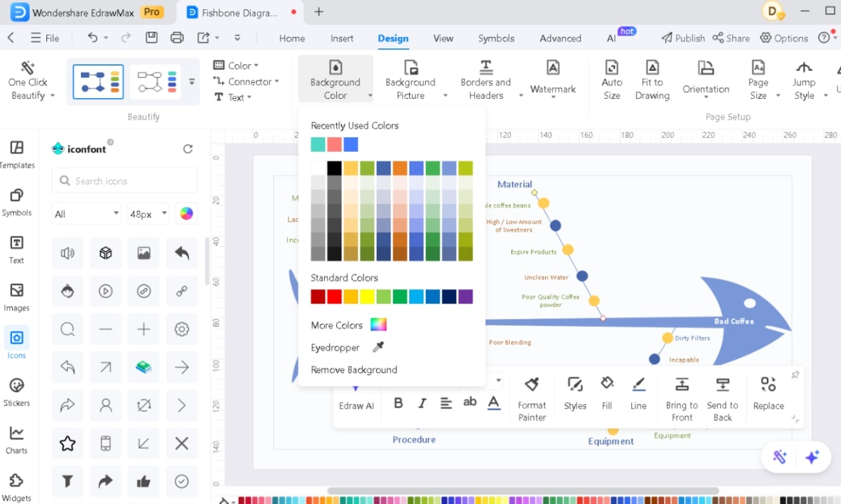Click Remove Background option
Image resolution: width=841 pixels, height=504 pixels.
(354, 370)
